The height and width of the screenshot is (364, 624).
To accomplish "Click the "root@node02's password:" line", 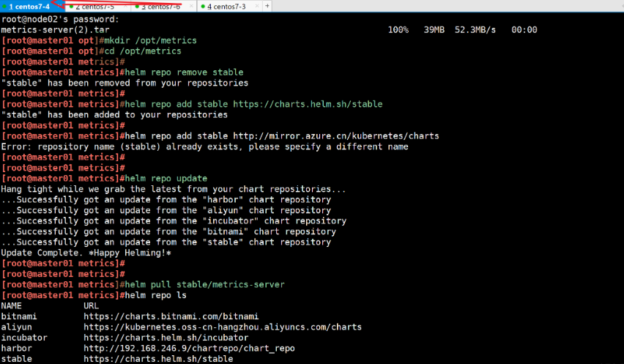I will click(x=60, y=19).
